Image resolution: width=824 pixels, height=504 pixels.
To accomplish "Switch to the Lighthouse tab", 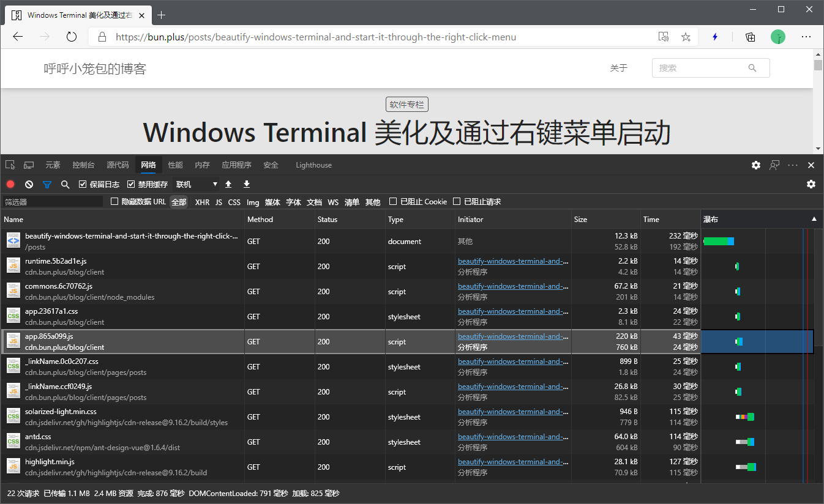I will click(313, 165).
